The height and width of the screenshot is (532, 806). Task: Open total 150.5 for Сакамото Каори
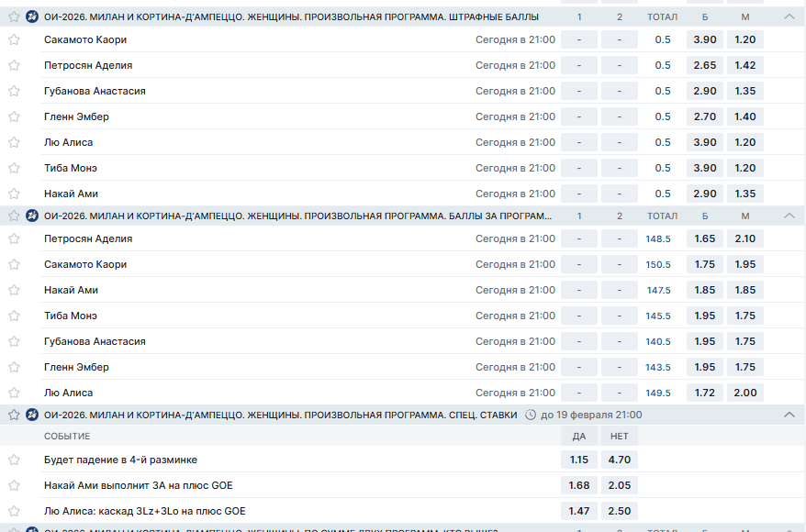658,264
